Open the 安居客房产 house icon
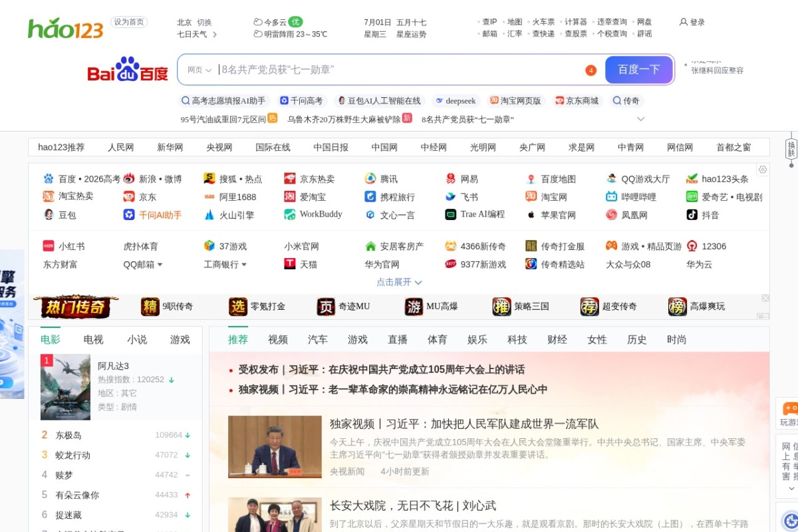The image size is (798, 532). [x=370, y=246]
